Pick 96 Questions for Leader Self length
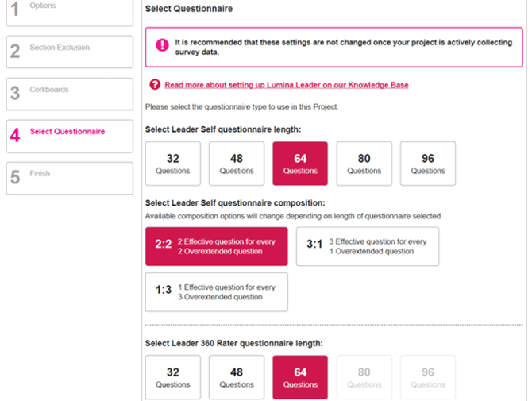The height and width of the screenshot is (401, 532). (x=428, y=164)
